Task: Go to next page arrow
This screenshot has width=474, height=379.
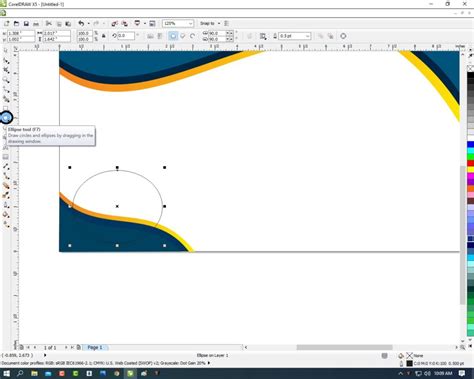Action: click(x=66, y=347)
